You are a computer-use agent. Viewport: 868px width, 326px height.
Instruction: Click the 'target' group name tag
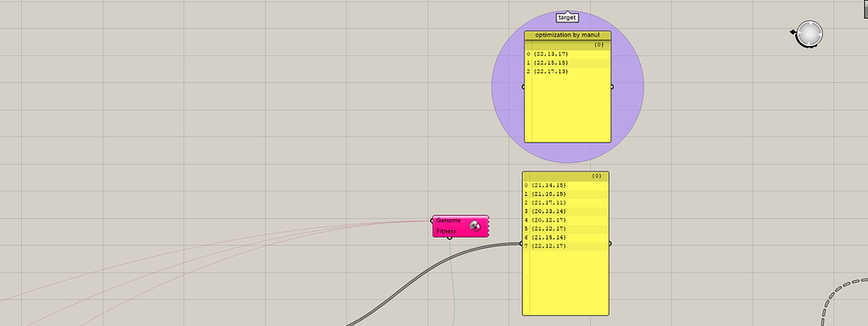pyautogui.click(x=567, y=17)
